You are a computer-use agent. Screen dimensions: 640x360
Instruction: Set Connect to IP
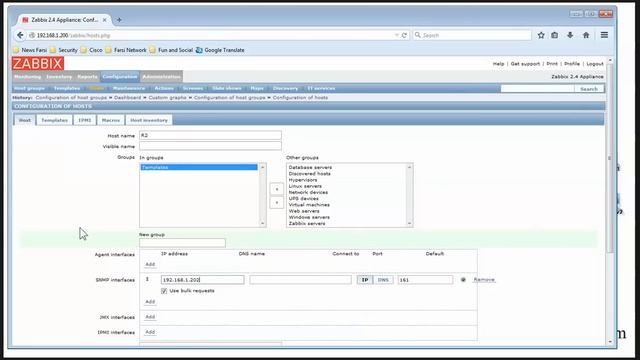pyautogui.click(x=365, y=280)
